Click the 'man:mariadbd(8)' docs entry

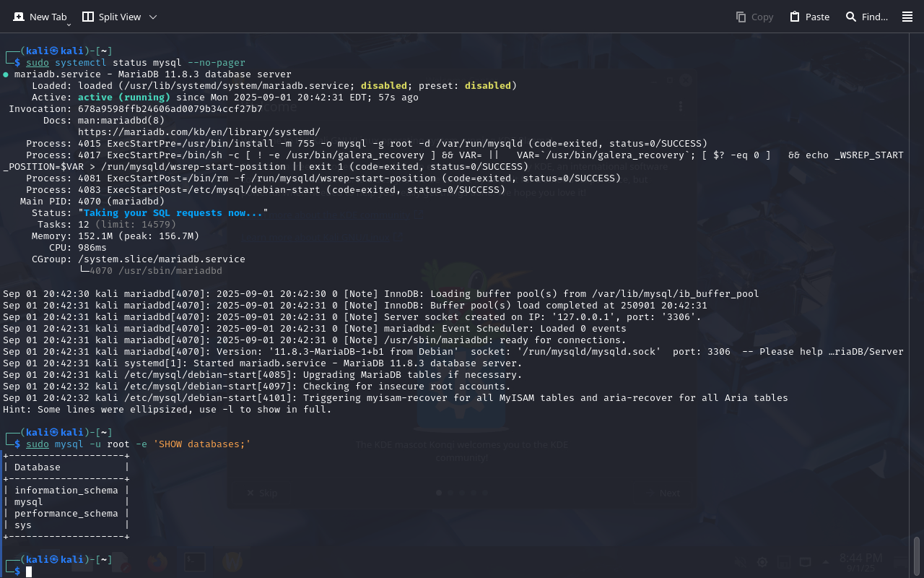(121, 120)
